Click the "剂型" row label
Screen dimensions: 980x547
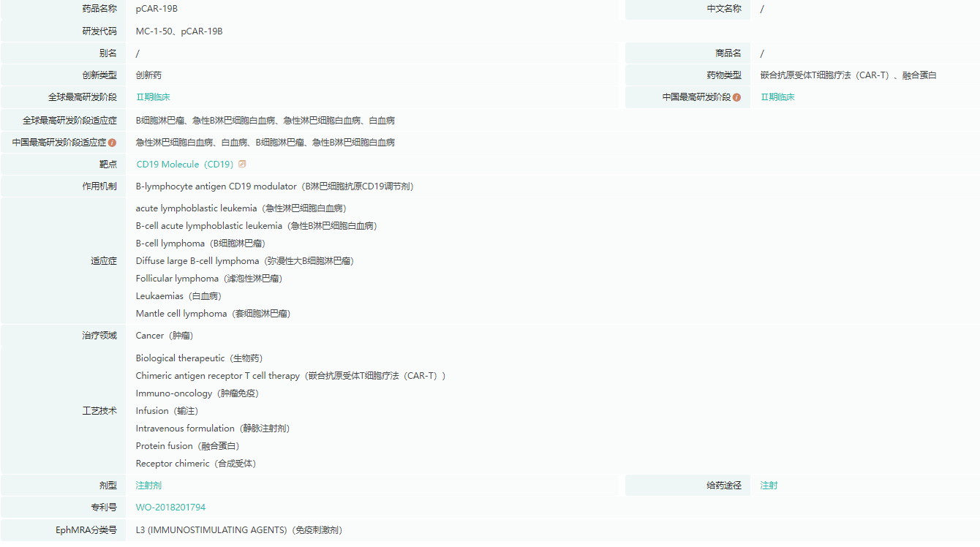point(108,486)
